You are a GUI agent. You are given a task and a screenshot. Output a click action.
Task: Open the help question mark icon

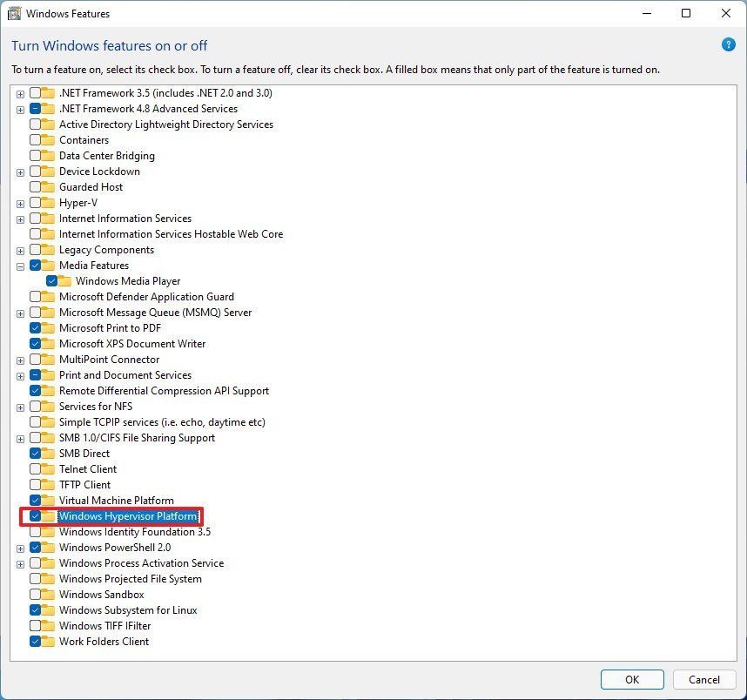coord(730,44)
